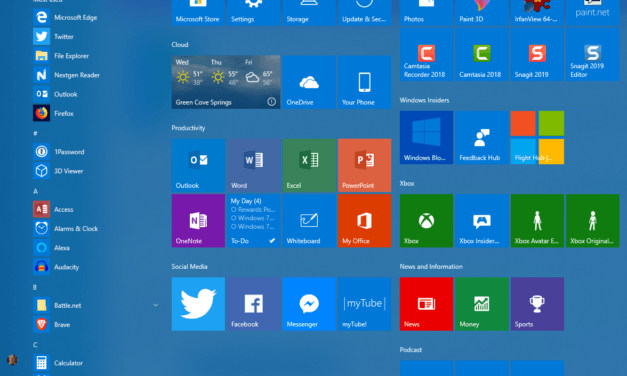Open the News tile
The height and width of the screenshot is (376, 627).
coord(426,304)
